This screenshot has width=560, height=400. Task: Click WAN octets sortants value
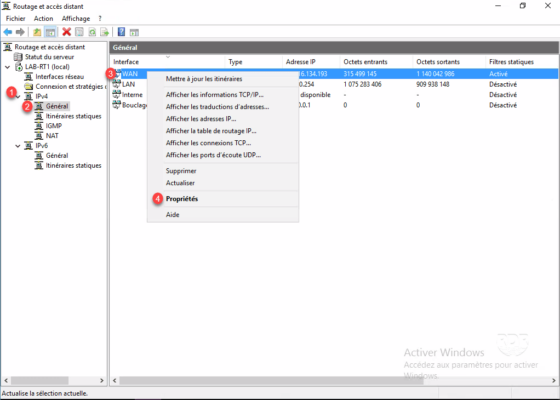click(435, 74)
